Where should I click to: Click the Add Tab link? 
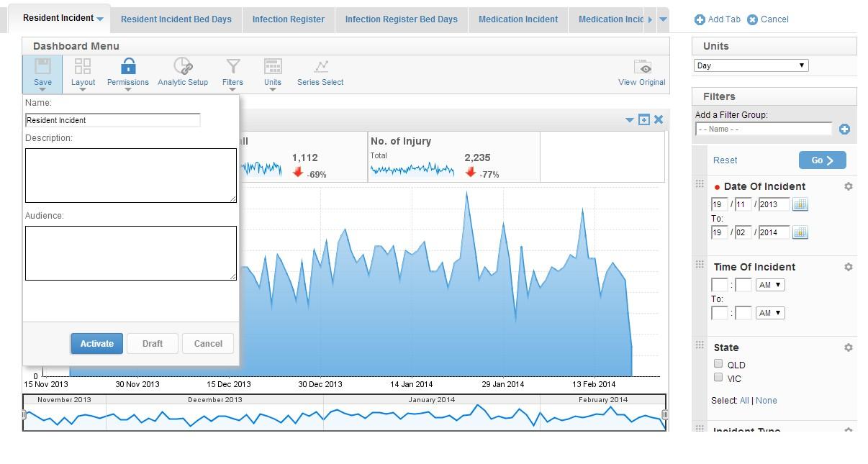coord(724,19)
